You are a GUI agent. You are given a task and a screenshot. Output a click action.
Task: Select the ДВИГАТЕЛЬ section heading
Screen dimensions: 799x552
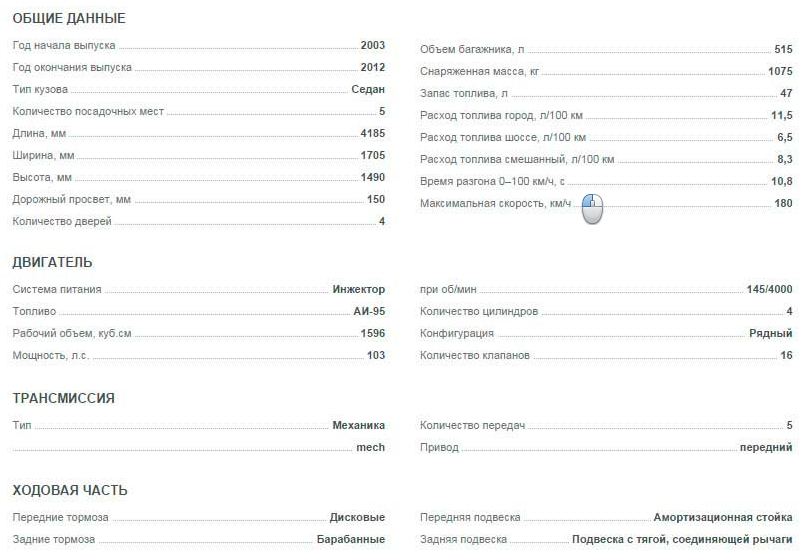click(52, 262)
